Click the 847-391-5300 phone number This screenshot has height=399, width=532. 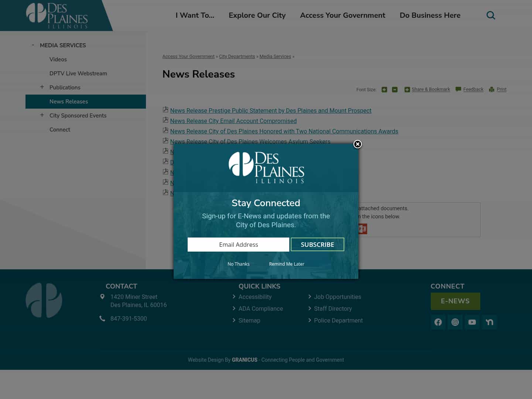click(129, 319)
